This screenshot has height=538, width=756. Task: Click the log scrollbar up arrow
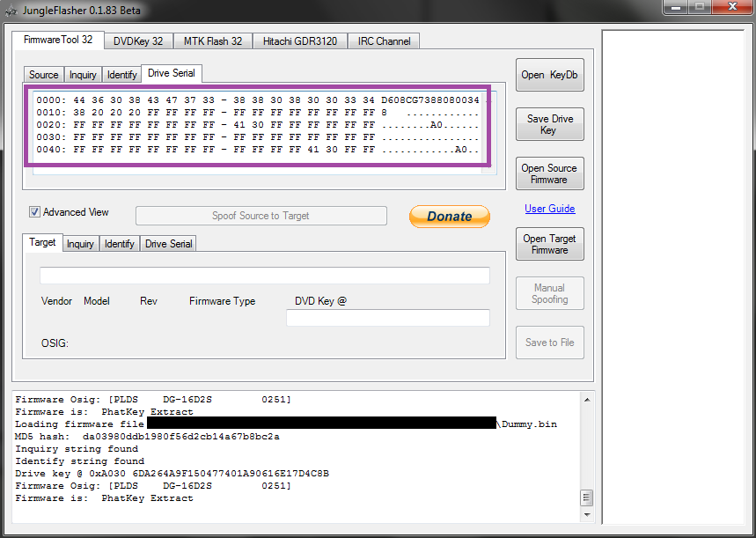[x=587, y=400]
